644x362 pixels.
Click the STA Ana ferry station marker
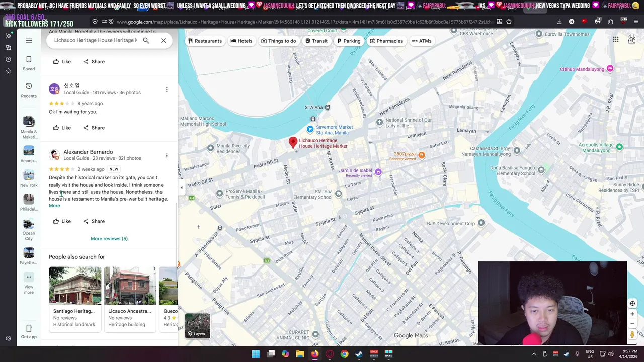click(328, 107)
